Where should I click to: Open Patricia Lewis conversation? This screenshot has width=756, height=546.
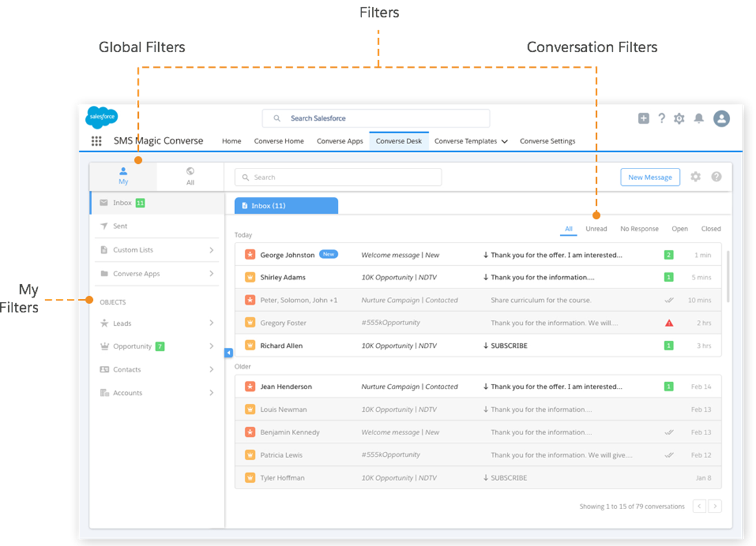click(478, 455)
